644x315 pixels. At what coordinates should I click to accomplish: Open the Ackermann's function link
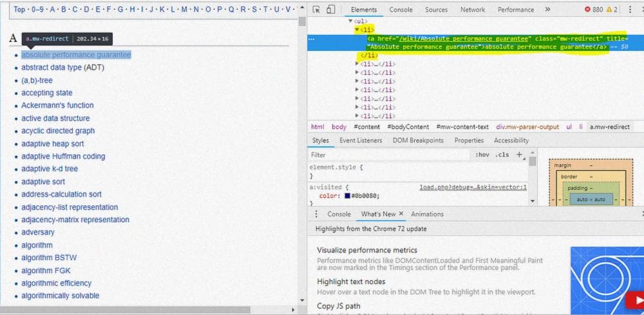click(x=57, y=105)
